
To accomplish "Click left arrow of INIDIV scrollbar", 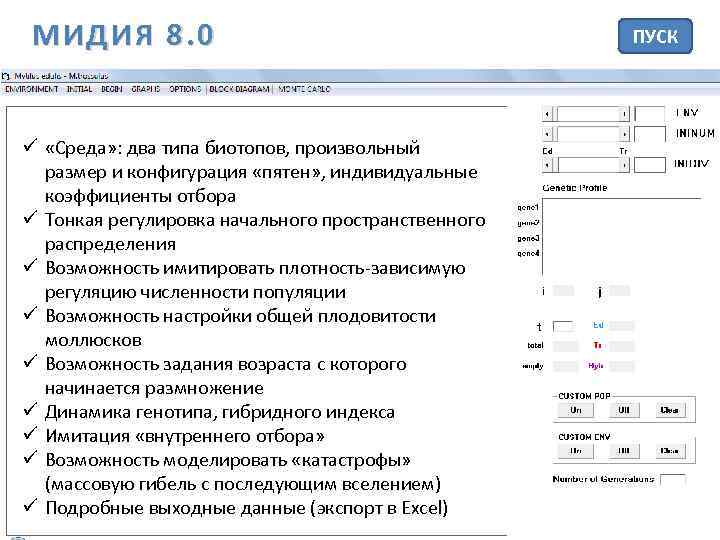I will point(547,165).
